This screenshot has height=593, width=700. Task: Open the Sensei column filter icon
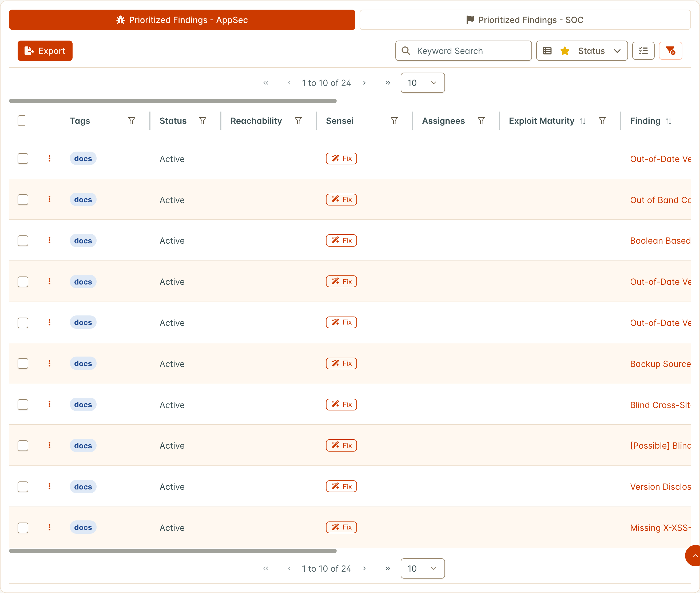pyautogui.click(x=394, y=121)
